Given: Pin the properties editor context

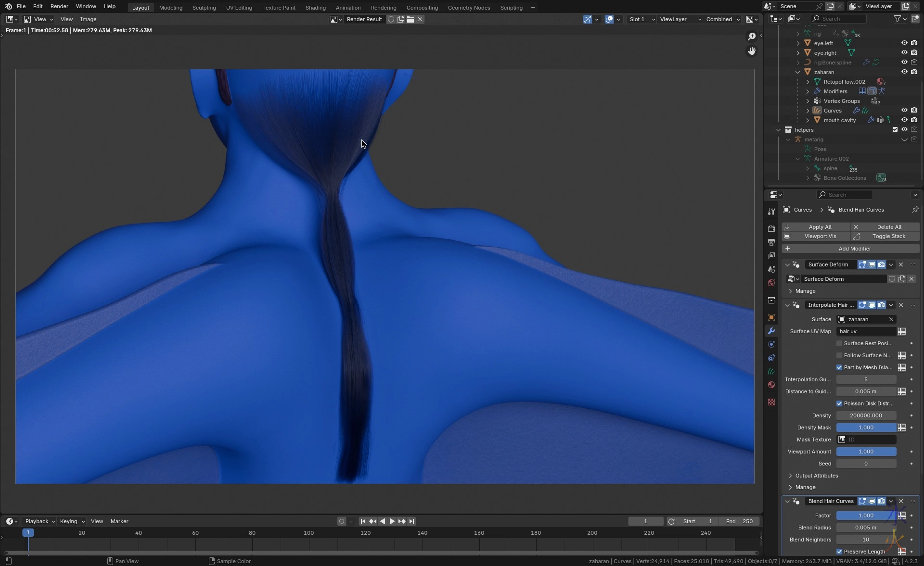Looking at the screenshot, I should [915, 210].
